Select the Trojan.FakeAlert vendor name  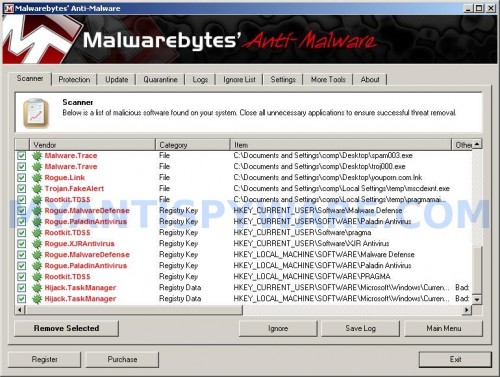[74, 189]
